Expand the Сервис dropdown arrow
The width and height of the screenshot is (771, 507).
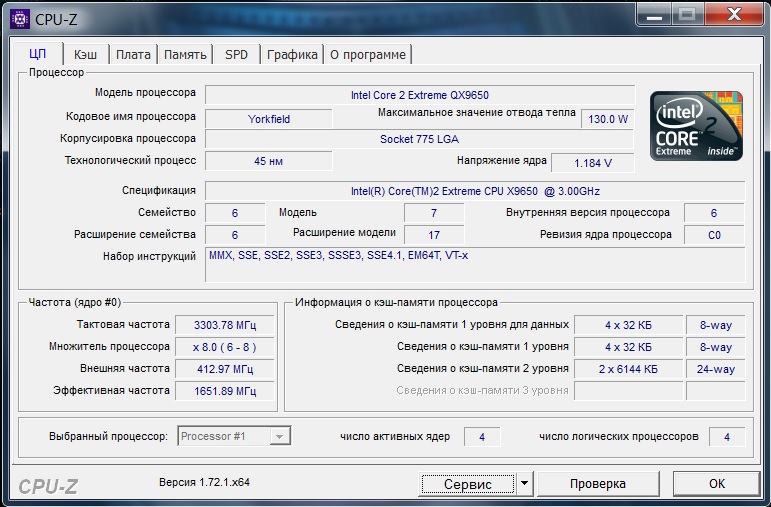525,484
